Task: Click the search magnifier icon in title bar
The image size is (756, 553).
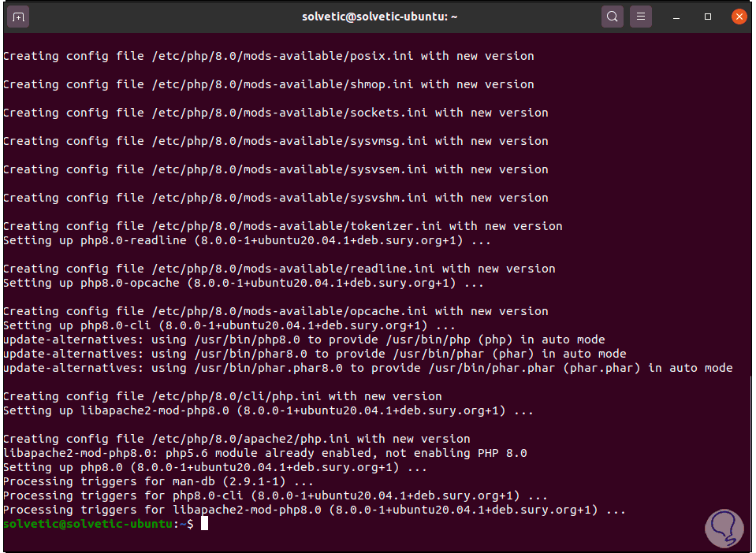Action: click(x=612, y=17)
